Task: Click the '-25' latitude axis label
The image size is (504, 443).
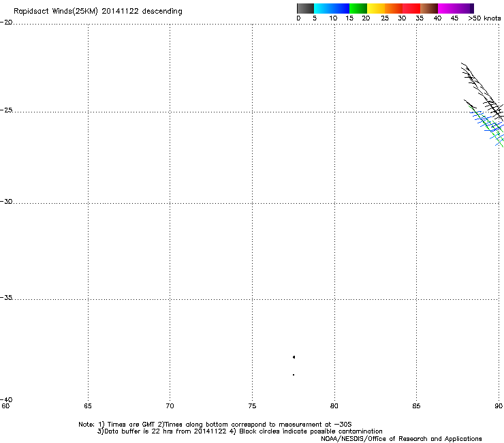Action: [6, 110]
